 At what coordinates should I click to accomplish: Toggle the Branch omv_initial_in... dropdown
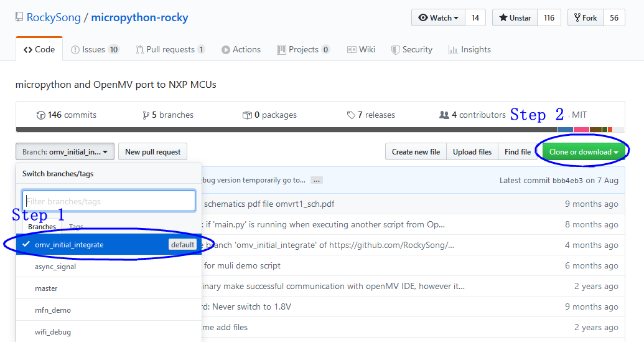pyautogui.click(x=65, y=151)
